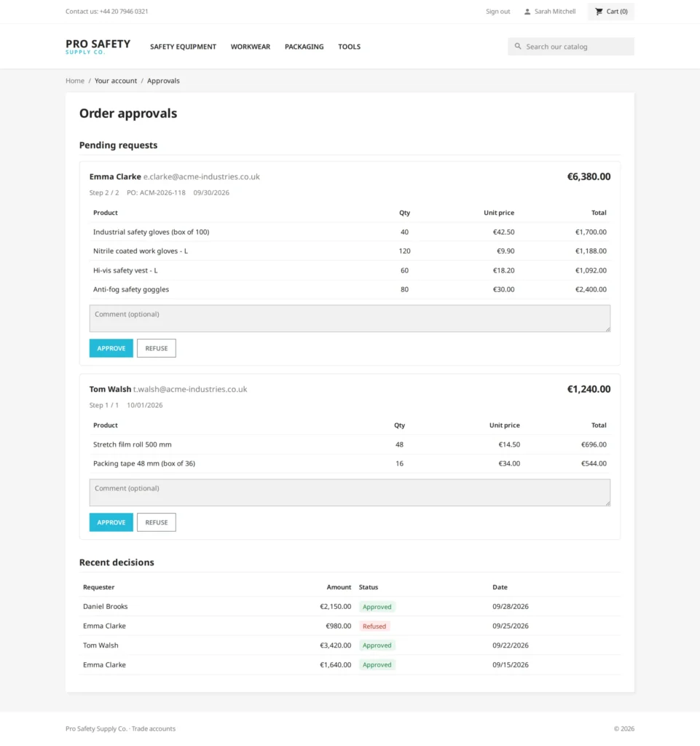
Task: Select PO: ACM-2026-118 text
Action: tap(156, 192)
